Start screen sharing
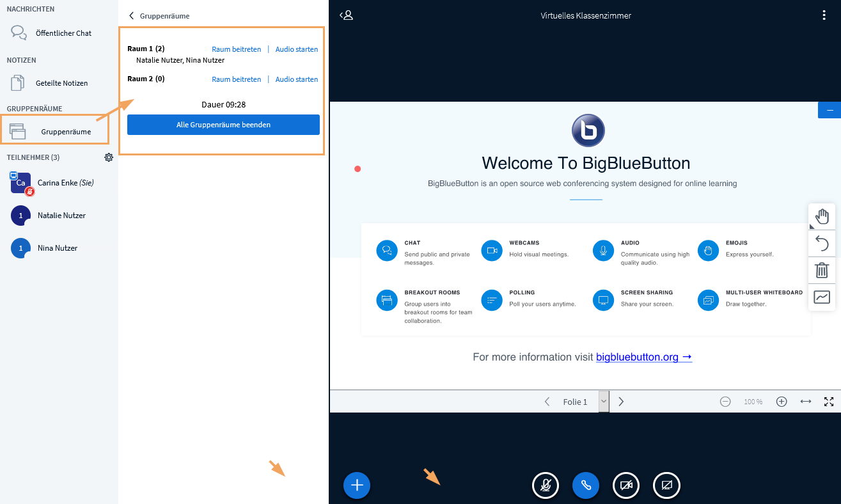The image size is (841, 504). (666, 485)
